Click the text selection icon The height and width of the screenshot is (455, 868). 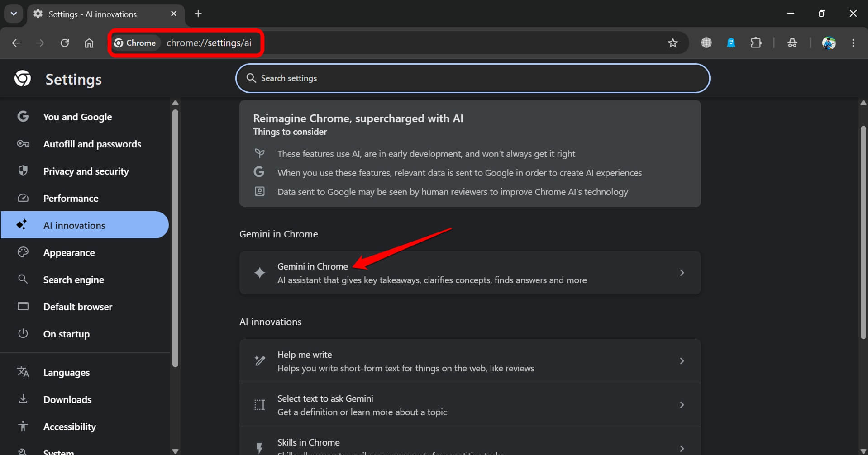tap(260, 405)
